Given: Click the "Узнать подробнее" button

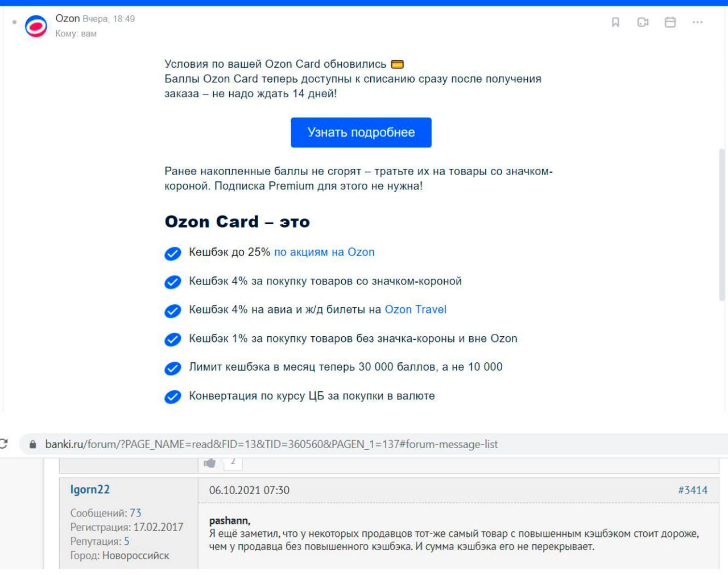Looking at the screenshot, I should pyautogui.click(x=361, y=133).
